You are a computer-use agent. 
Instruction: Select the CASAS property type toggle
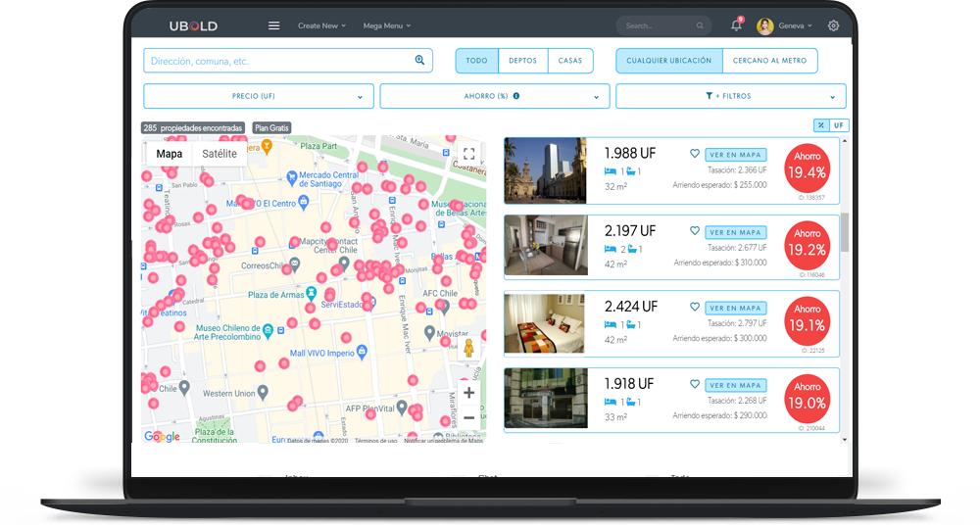pos(570,61)
